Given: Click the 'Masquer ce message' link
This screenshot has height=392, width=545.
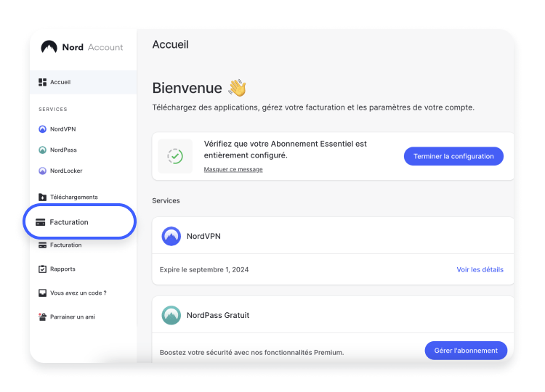Looking at the screenshot, I should (233, 169).
